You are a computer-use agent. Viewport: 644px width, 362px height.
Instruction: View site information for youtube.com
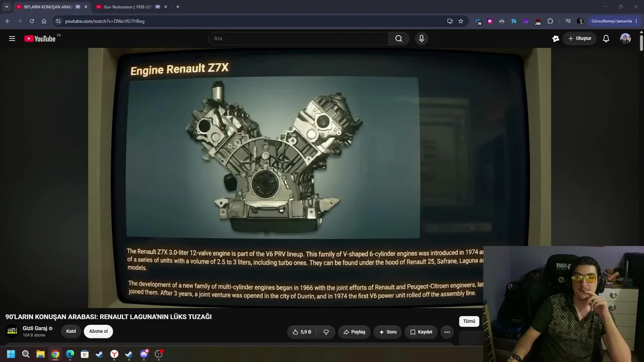click(x=58, y=21)
